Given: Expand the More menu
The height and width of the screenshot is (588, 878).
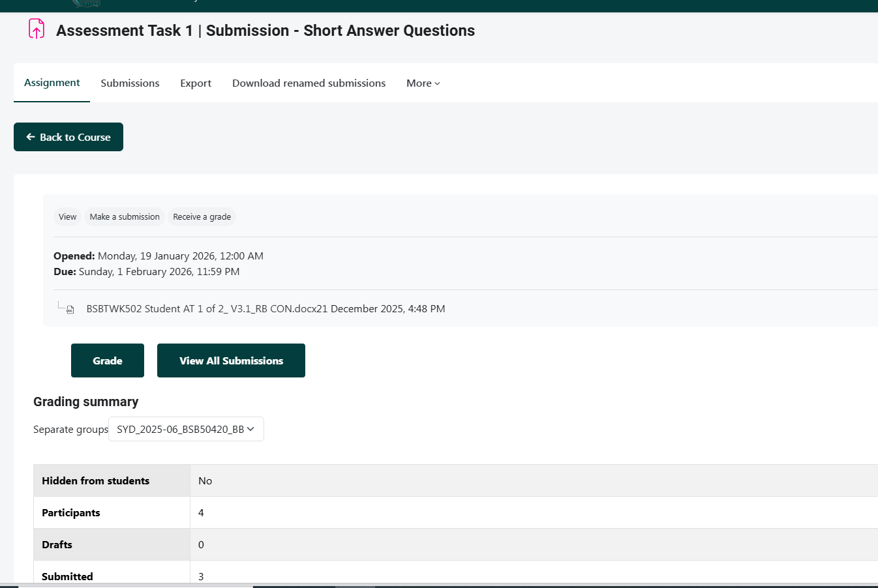Looking at the screenshot, I should (x=423, y=83).
